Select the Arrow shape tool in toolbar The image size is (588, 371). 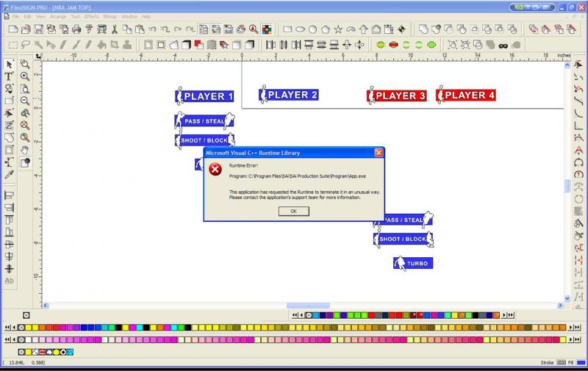click(x=363, y=29)
